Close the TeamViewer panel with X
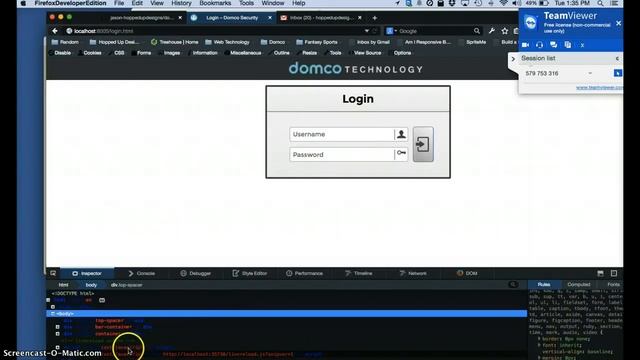 pos(619,23)
